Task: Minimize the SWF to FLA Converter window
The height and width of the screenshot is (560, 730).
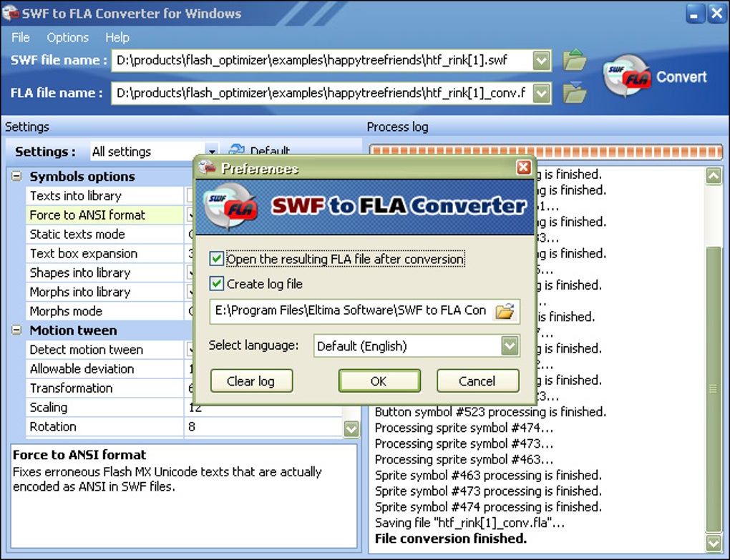Action: pyautogui.click(x=695, y=14)
